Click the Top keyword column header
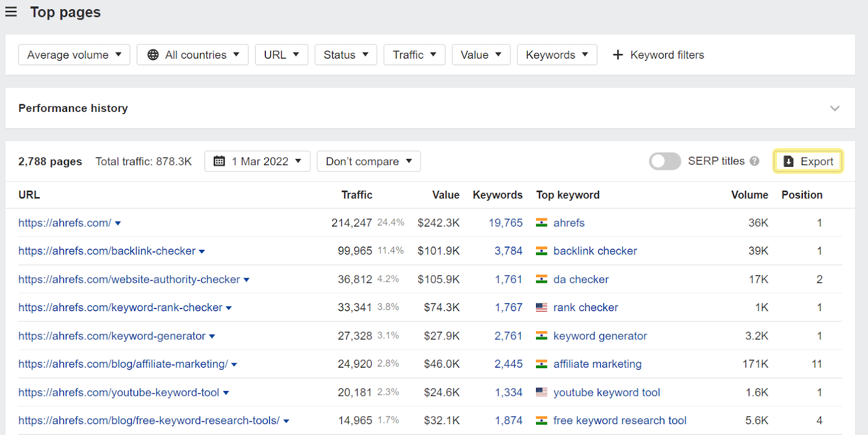 [x=568, y=195]
